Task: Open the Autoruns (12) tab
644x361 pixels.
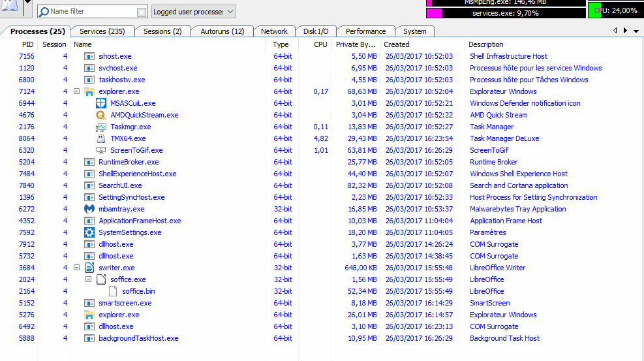Action: [222, 31]
